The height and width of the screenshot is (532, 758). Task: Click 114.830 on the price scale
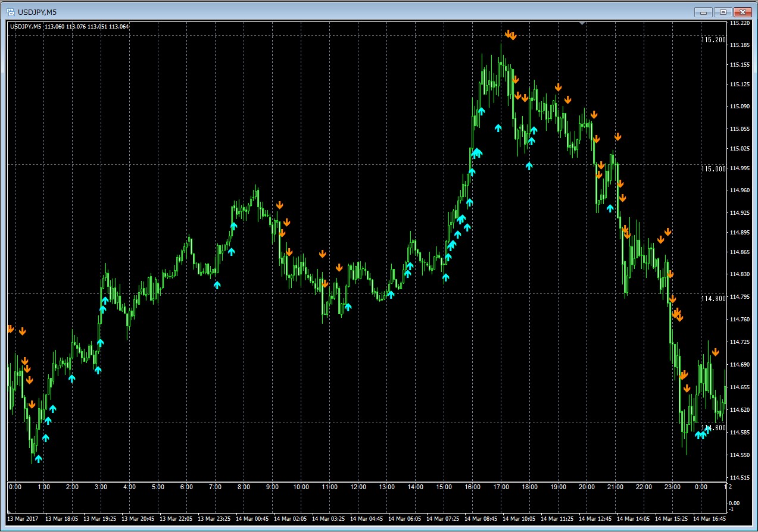pyautogui.click(x=740, y=274)
